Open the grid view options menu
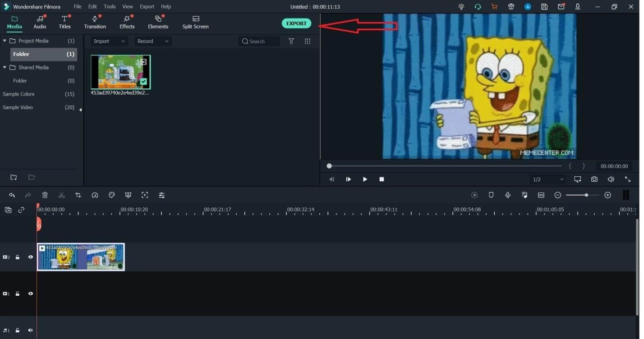The height and width of the screenshot is (339, 644). (308, 41)
